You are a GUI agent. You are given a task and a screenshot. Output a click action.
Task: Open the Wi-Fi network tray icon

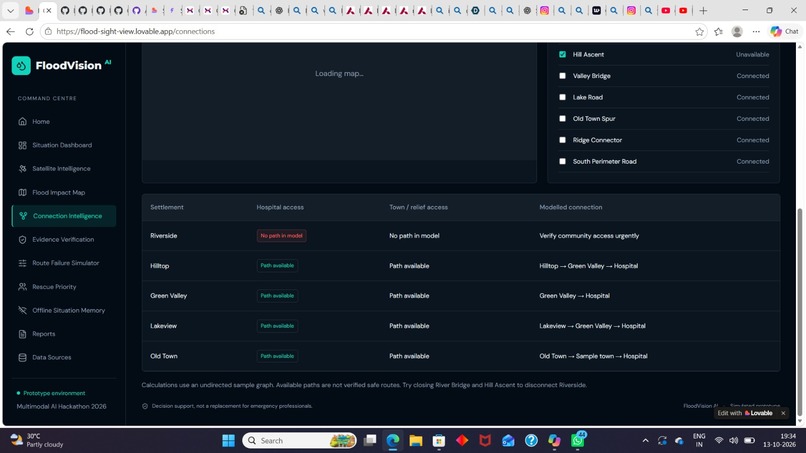click(719, 441)
